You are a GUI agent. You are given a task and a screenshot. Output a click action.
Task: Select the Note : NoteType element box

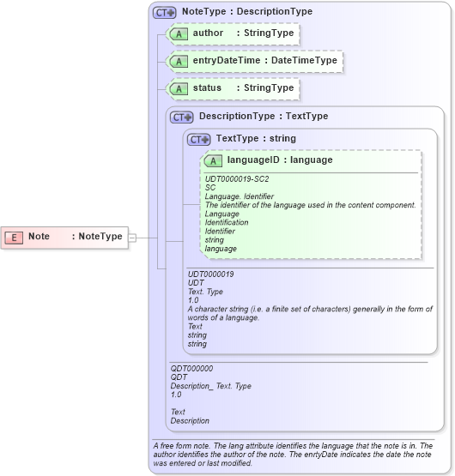(x=64, y=238)
